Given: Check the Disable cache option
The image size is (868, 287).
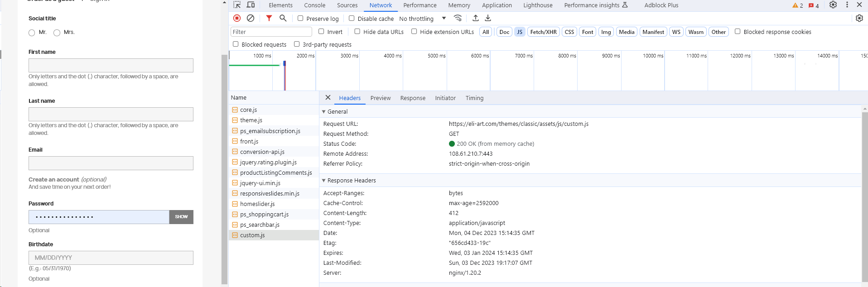Looking at the screenshot, I should (352, 19).
